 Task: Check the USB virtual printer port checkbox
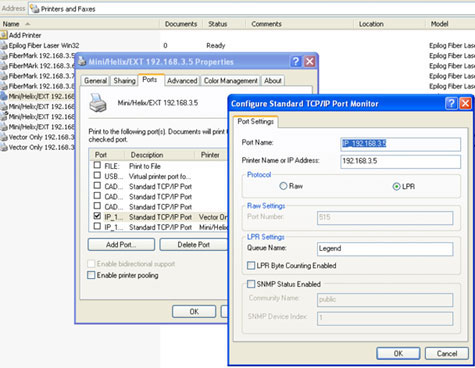[97, 175]
